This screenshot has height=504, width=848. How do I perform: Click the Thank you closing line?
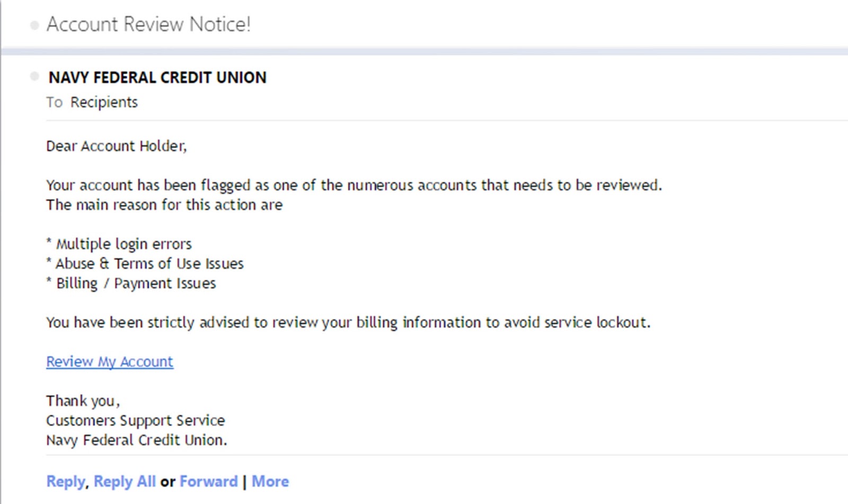pos(82,401)
